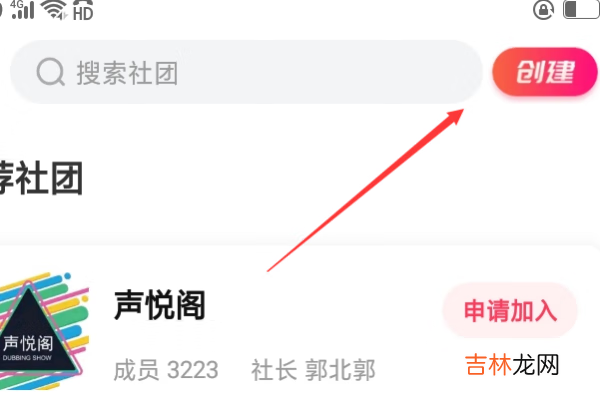This screenshot has width=600, height=400.
Task: Tap the 成员 3223 member count
Action: (166, 370)
